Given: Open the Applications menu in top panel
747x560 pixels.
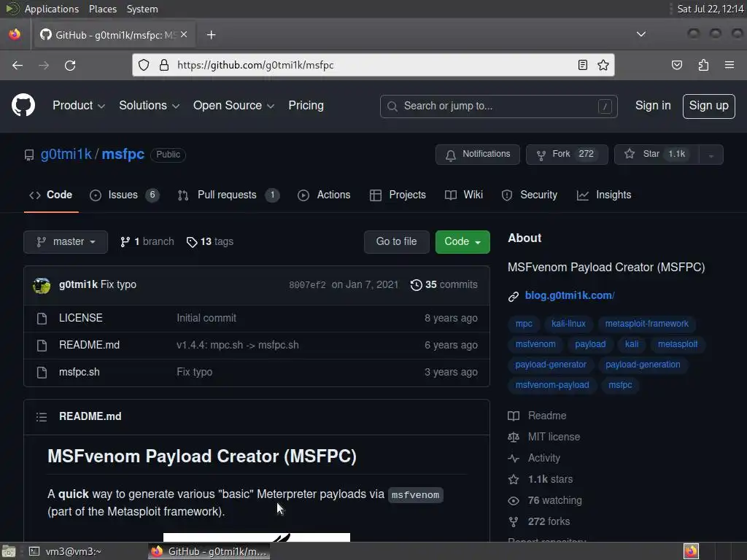Looking at the screenshot, I should click(52, 9).
